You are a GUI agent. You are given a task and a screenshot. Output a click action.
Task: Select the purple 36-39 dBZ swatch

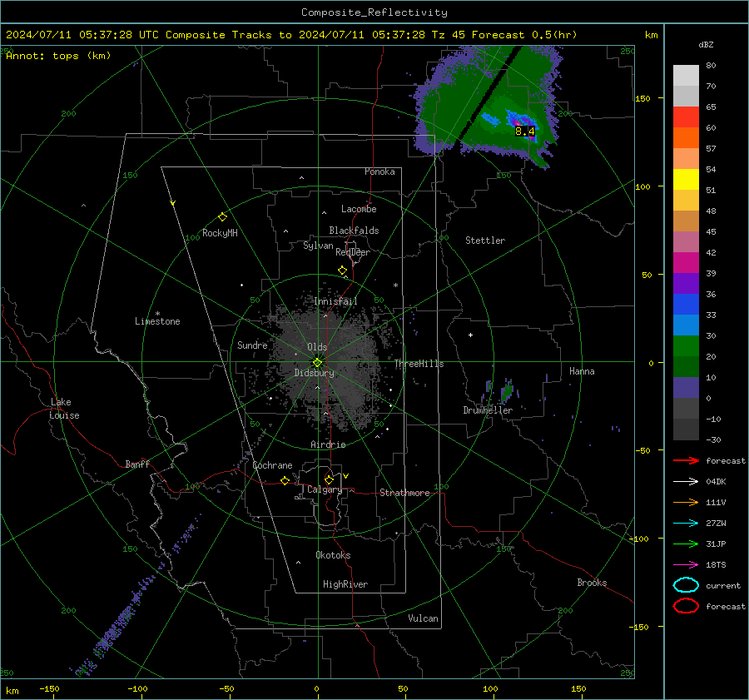coord(686,284)
